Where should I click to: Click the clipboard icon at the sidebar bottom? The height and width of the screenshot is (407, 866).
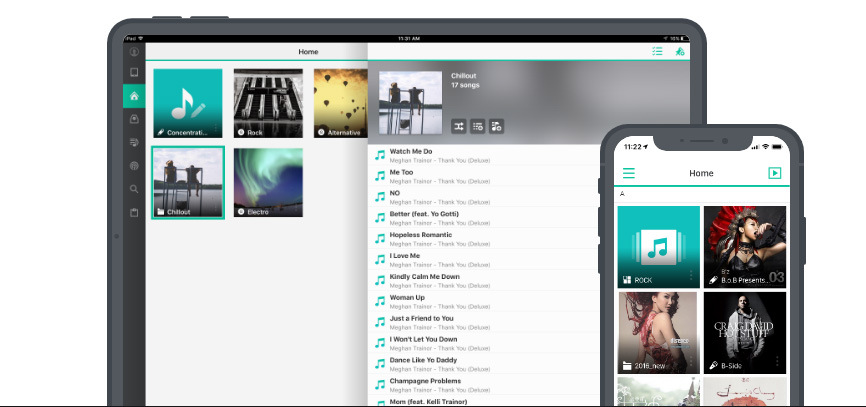tap(134, 213)
